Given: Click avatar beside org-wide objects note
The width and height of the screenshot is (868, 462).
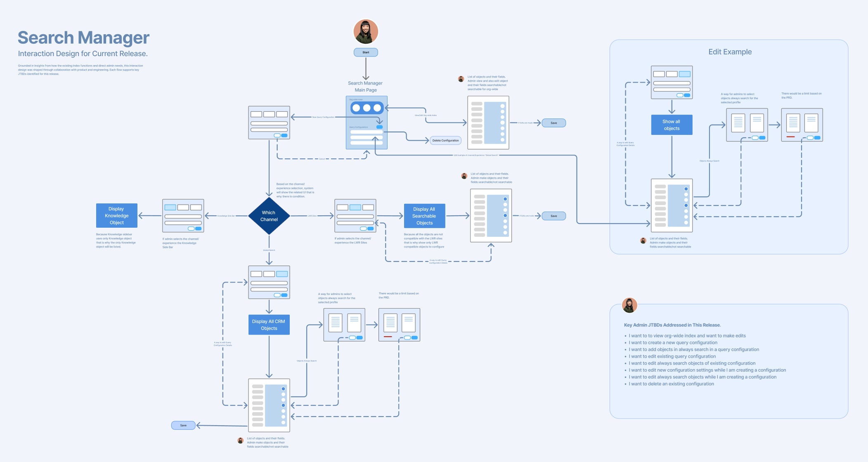Looking at the screenshot, I should point(461,79).
